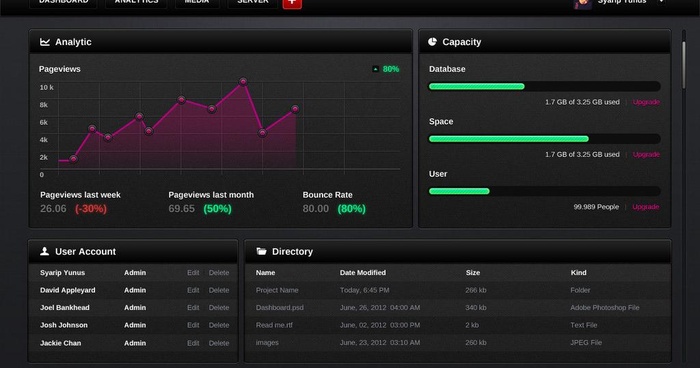Sort directory by Date Modified column
The width and height of the screenshot is (700, 368).
pos(362,272)
